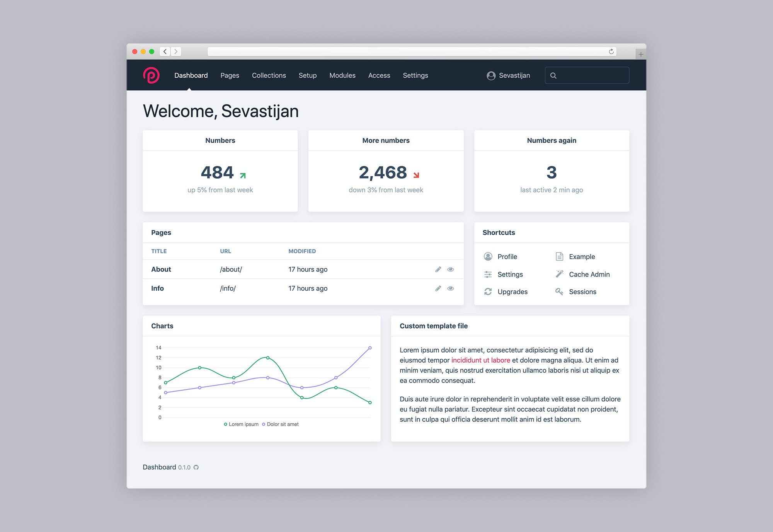Image resolution: width=773 pixels, height=532 pixels.
Task: Click the Profile shortcut user icon
Action: tap(488, 257)
